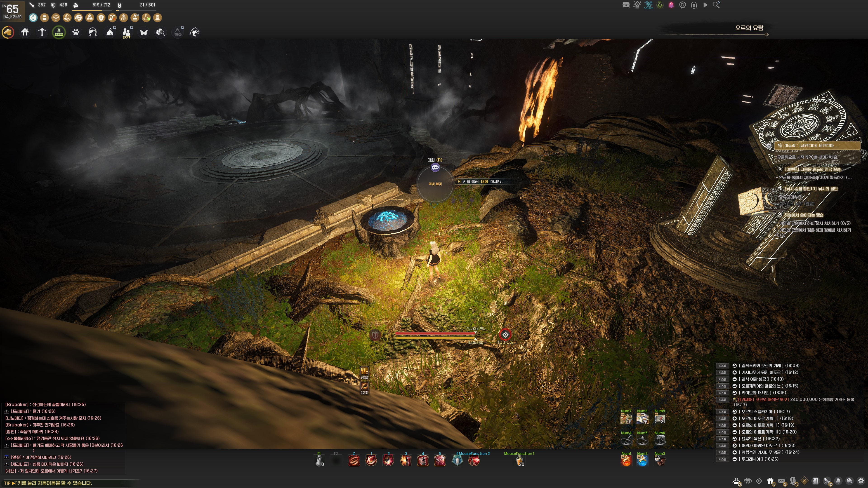Click the mail envelope icon
The height and width of the screenshot is (488, 868).
[x=782, y=481]
